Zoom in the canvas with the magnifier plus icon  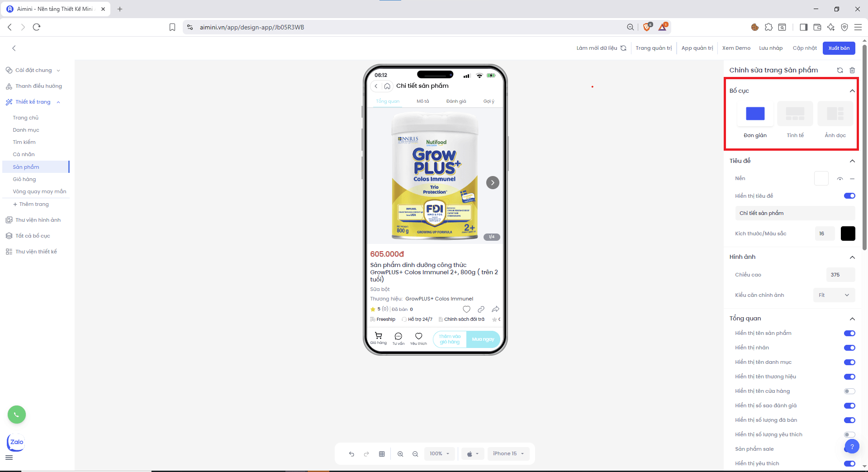(x=400, y=454)
